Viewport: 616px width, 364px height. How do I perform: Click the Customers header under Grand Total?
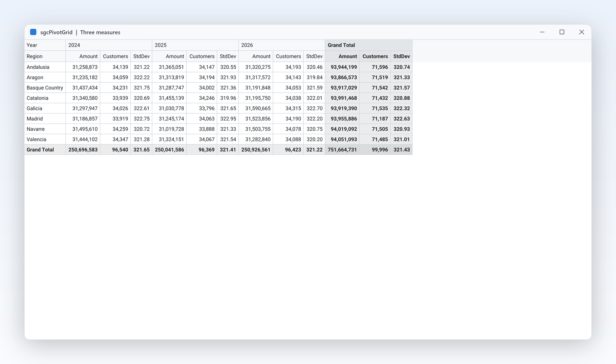(375, 56)
